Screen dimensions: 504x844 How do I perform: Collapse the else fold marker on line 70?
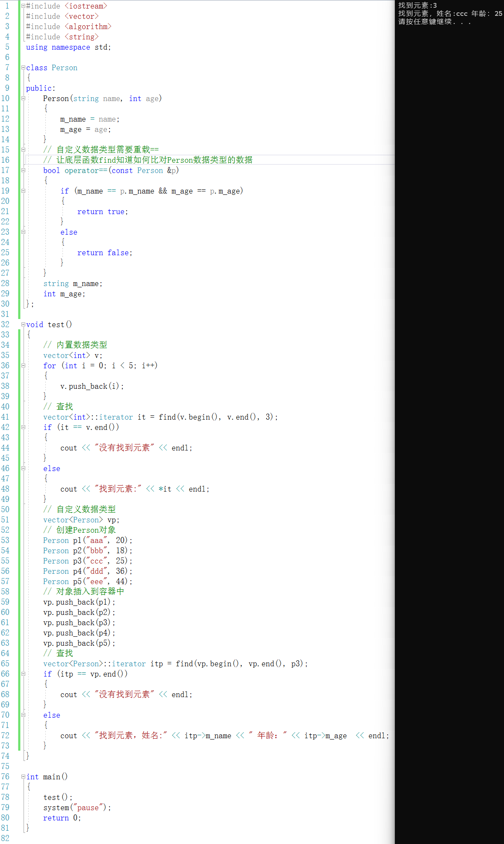pos(23,715)
